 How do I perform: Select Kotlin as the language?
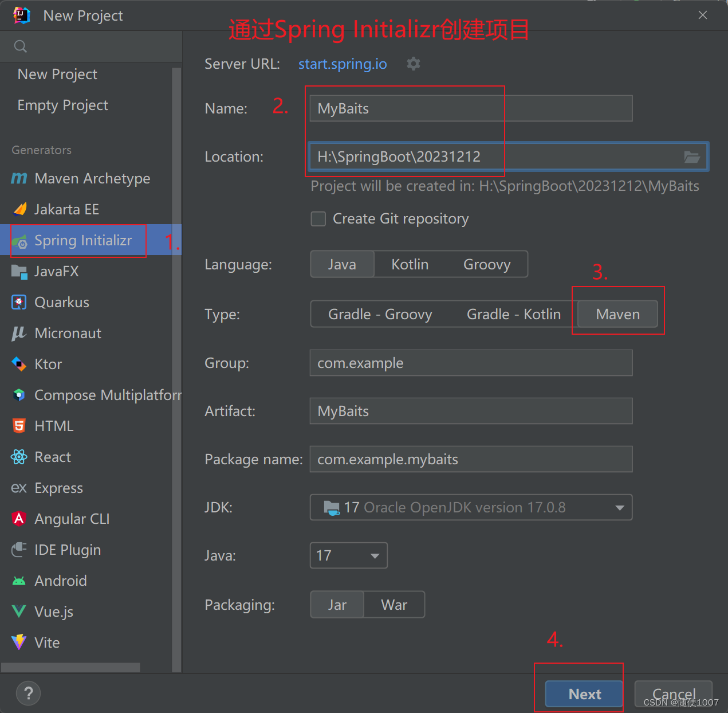pos(410,264)
